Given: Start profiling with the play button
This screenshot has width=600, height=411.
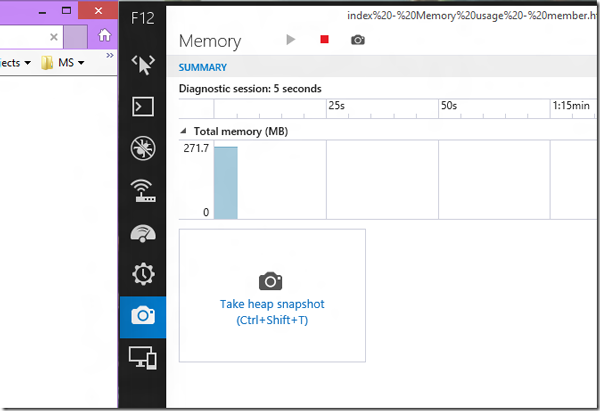Looking at the screenshot, I should (291, 40).
